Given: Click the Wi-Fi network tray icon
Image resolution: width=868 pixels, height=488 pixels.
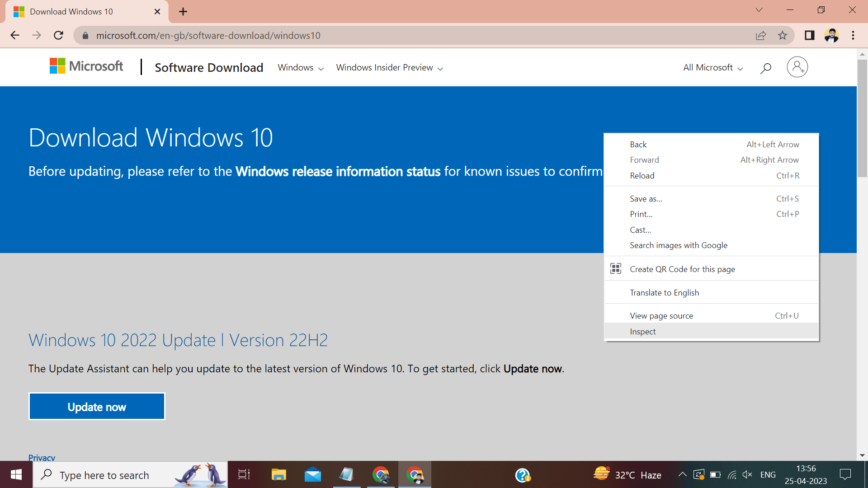Looking at the screenshot, I should click(732, 474).
